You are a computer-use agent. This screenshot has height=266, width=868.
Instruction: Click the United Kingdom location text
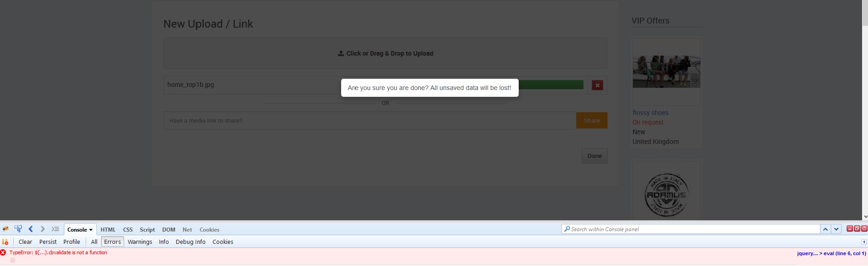coord(656,142)
